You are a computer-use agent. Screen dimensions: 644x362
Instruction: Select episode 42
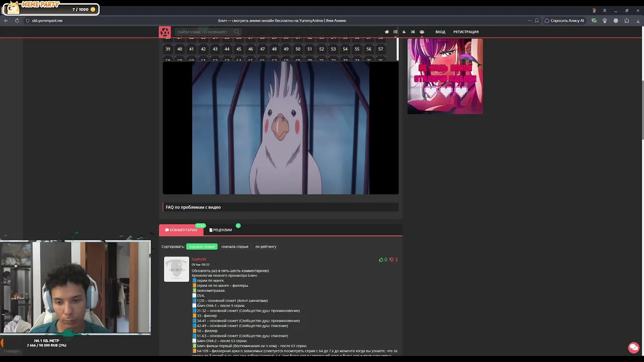(203, 49)
